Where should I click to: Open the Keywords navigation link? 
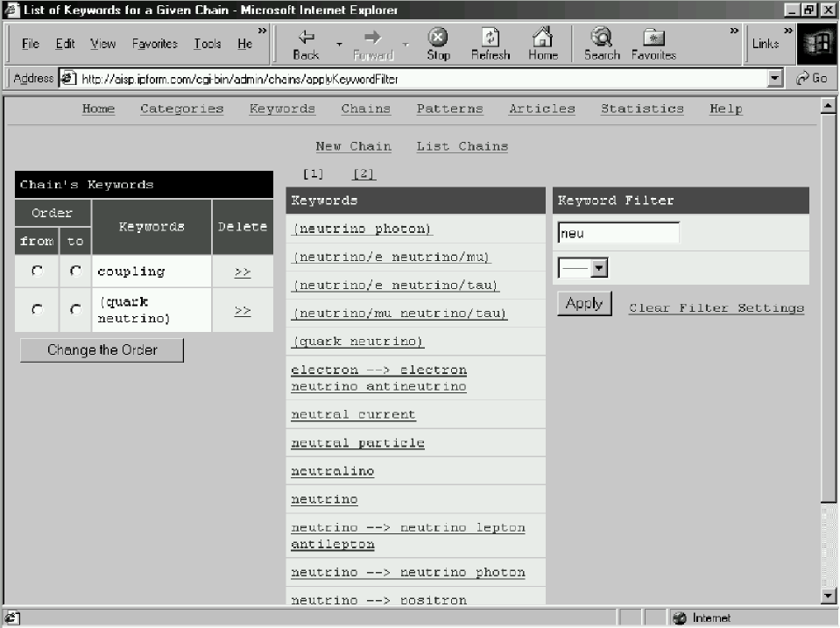pyautogui.click(x=282, y=109)
